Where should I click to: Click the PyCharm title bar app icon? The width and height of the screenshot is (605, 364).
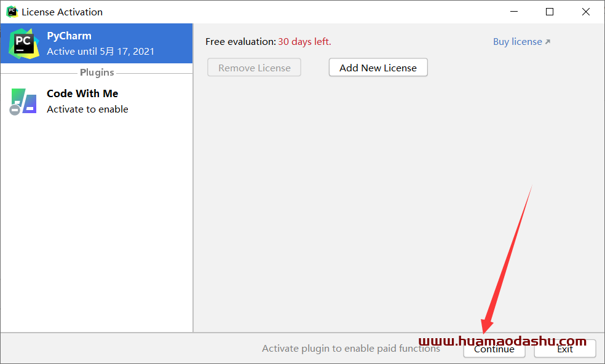coord(12,12)
